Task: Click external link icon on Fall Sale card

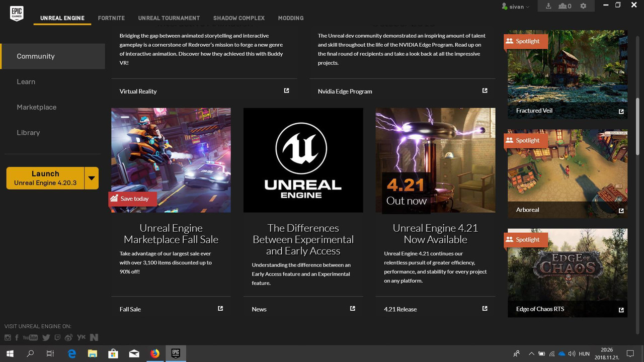Action: coord(220,308)
